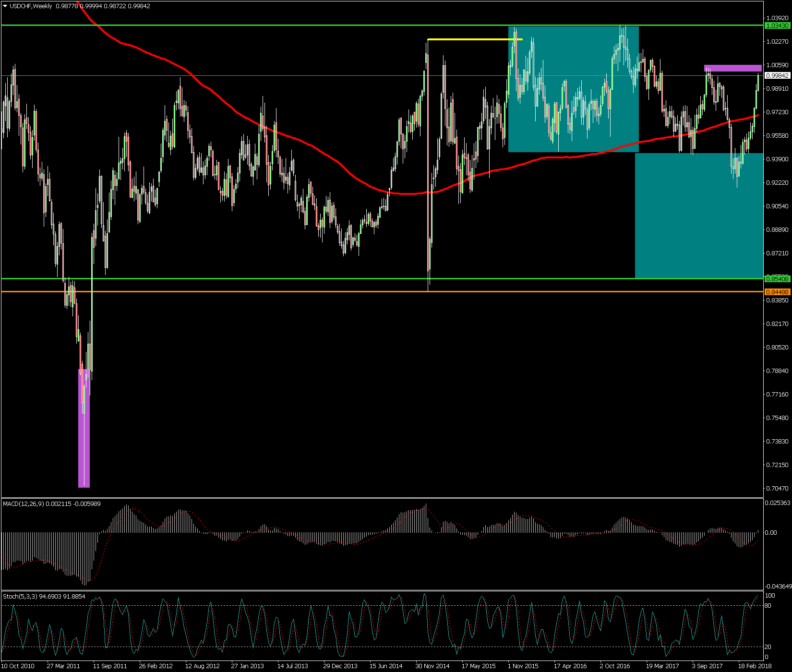The width and height of the screenshot is (792, 672).
Task: Click the MACD(12,26,9) indicator label
Action: coord(23,504)
